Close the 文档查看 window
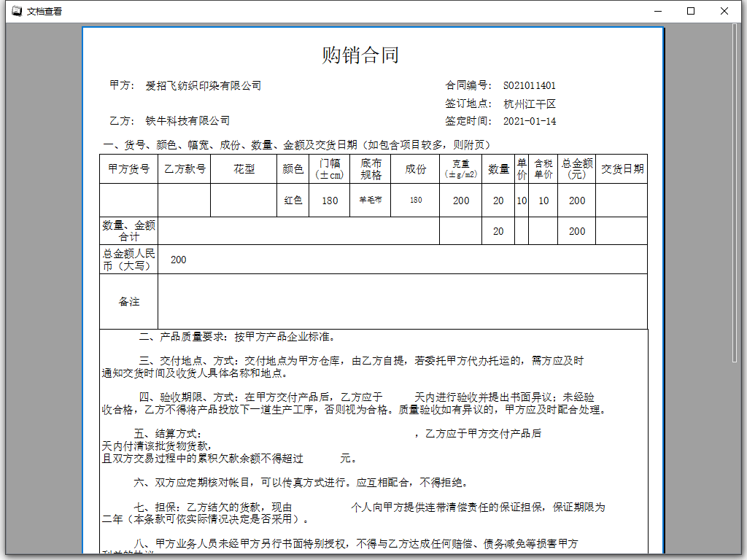Image resolution: width=747 pixels, height=560 pixels. point(724,11)
